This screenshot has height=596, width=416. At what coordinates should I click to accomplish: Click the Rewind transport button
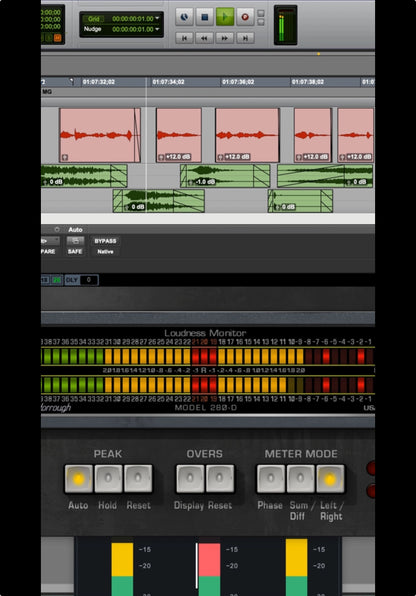click(x=205, y=38)
